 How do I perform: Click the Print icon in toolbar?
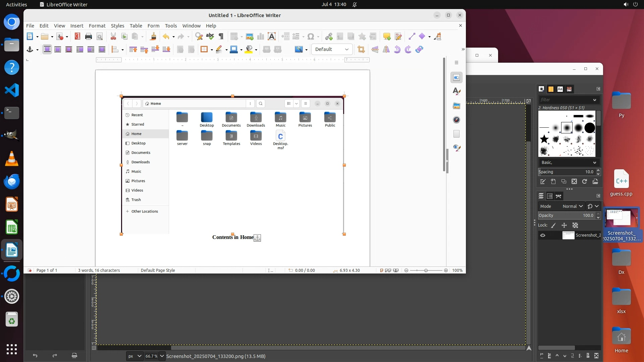[x=89, y=37]
